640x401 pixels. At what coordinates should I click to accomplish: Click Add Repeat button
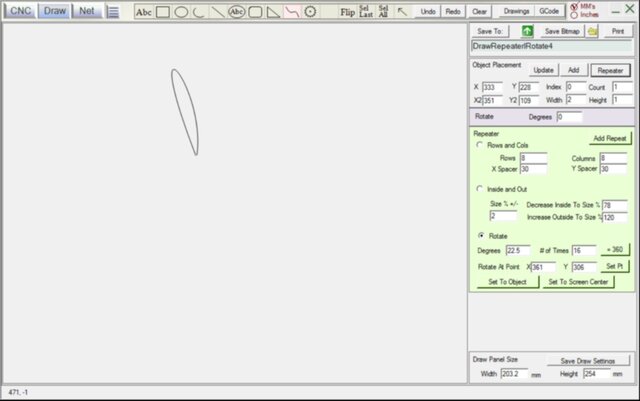click(x=609, y=138)
